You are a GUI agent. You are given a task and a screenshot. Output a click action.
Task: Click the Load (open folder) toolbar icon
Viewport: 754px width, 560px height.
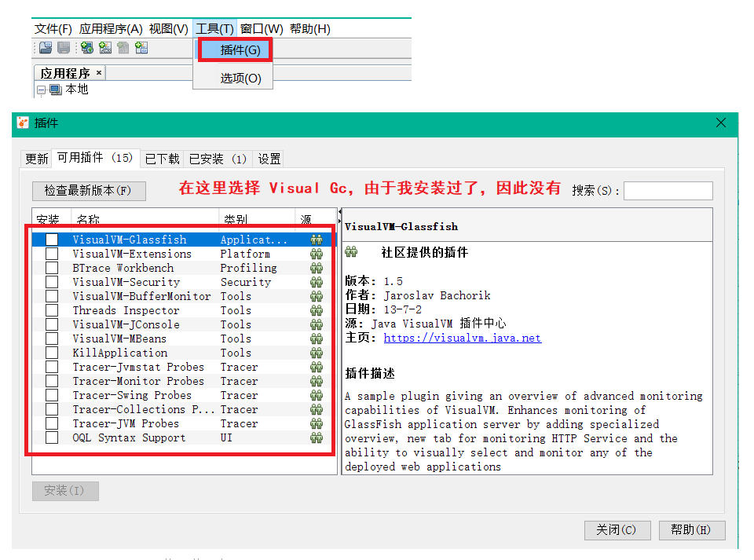pyautogui.click(x=46, y=48)
